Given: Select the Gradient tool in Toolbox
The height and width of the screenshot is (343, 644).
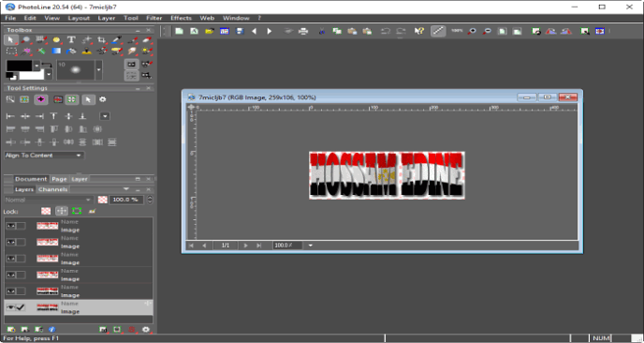Looking at the screenshot, I should coord(56,51).
